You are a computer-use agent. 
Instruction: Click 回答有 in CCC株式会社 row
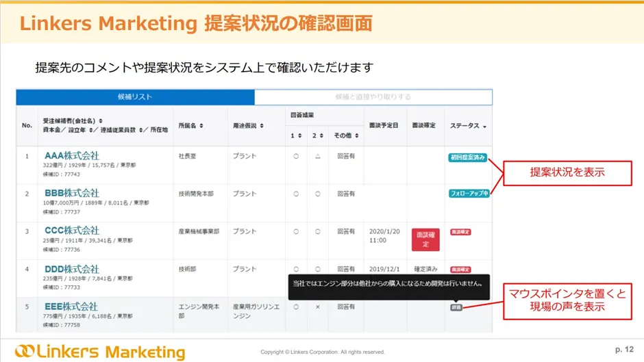346,231
